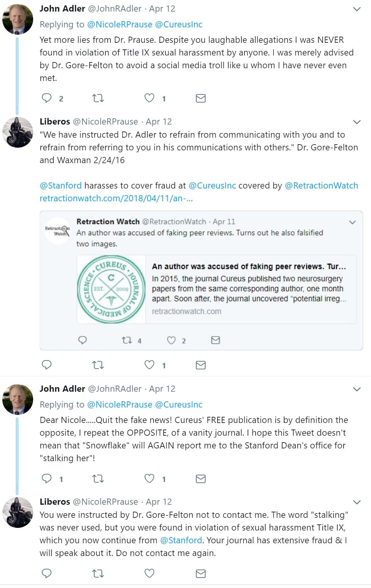Image resolution: width=371 pixels, height=588 pixels.
Task: Direct message the last Liberos tweet
Action: 200,573
